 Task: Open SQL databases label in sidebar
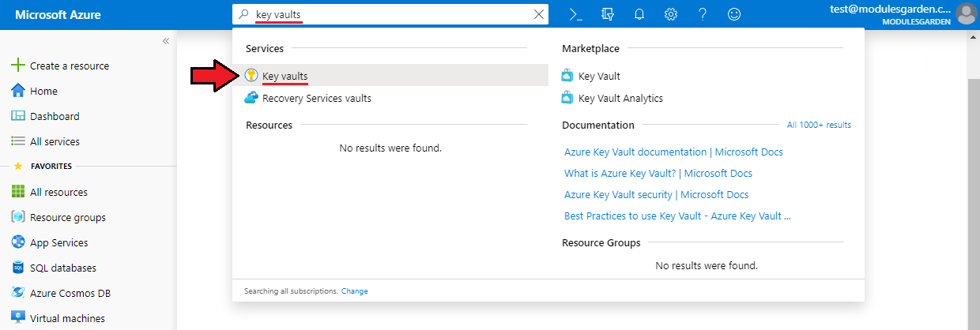pos(63,268)
